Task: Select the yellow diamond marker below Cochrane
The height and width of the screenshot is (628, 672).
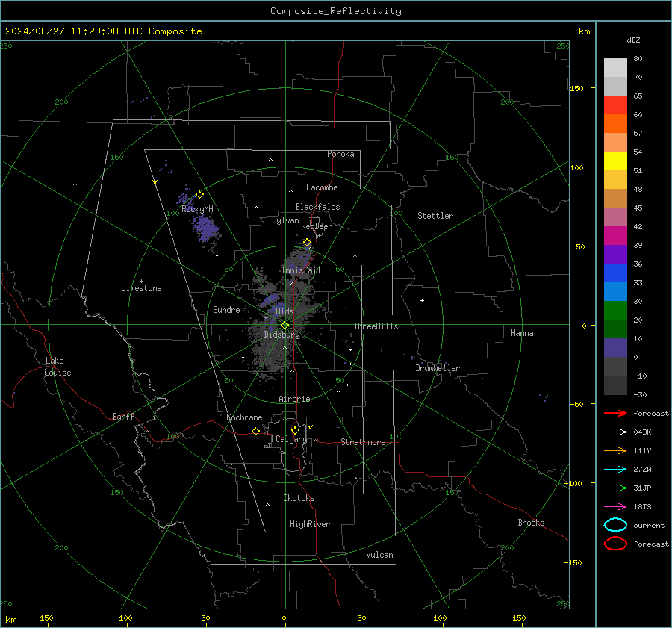Action: point(255,431)
